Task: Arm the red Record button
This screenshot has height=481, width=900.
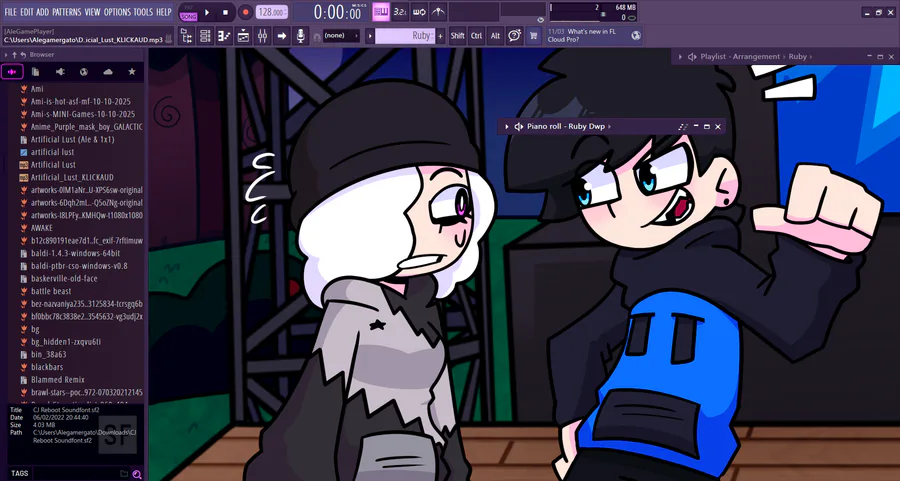Action: [x=246, y=12]
